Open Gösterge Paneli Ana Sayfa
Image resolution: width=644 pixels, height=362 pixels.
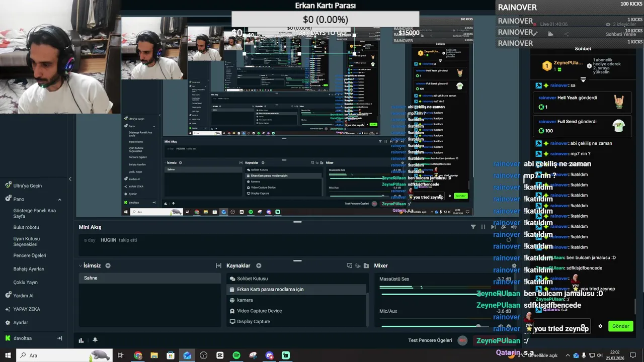[35, 213]
